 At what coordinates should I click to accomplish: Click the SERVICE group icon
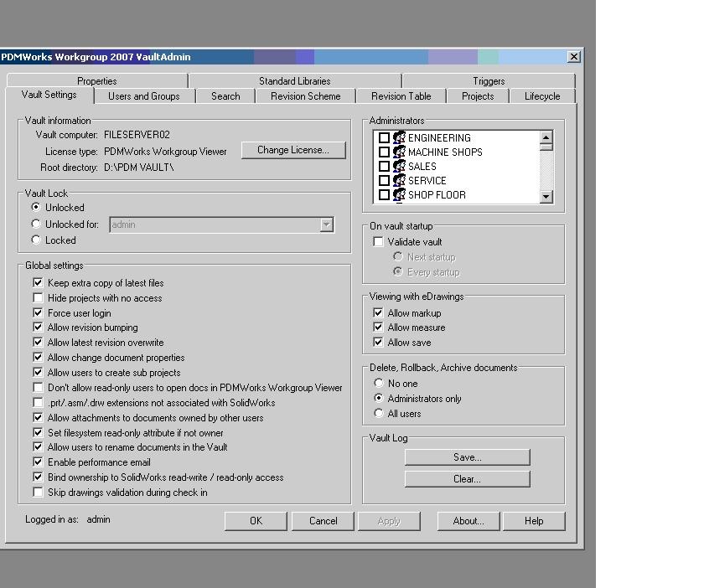[x=399, y=180]
